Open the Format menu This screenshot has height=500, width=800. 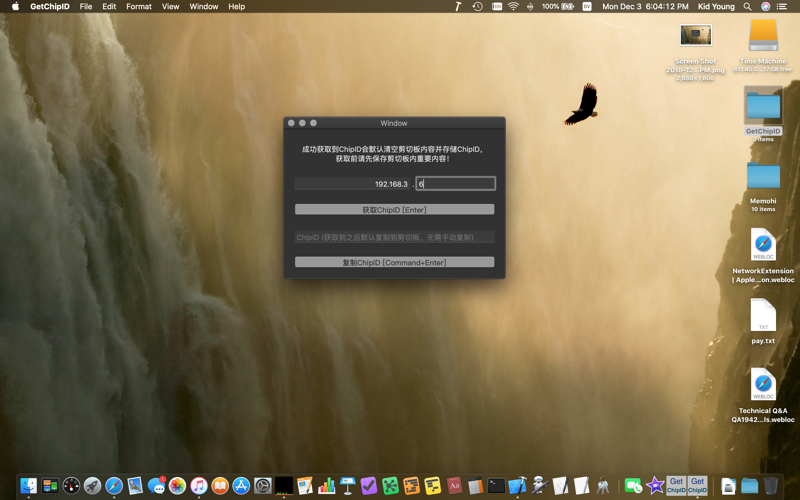click(139, 6)
